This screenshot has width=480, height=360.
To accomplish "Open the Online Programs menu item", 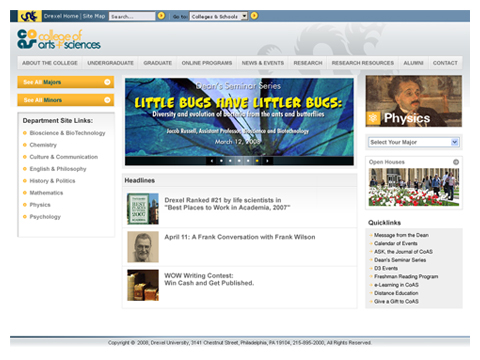I will click(207, 63).
